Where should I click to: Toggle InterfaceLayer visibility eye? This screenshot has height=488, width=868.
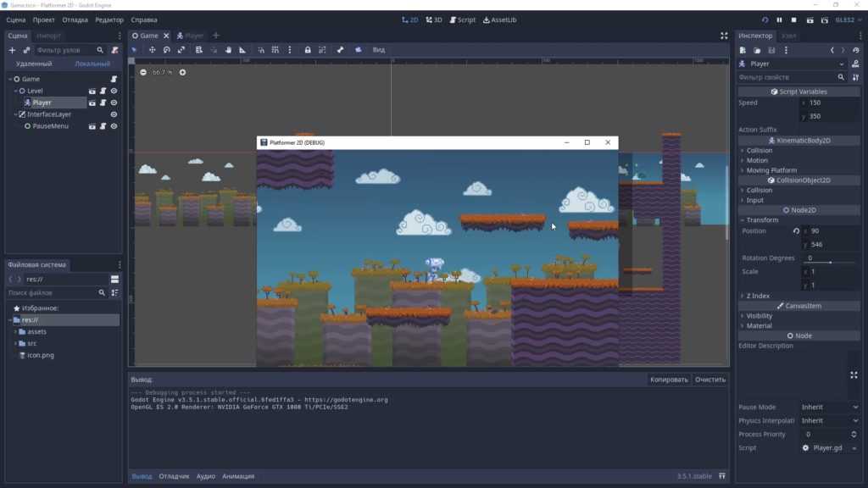coord(114,114)
